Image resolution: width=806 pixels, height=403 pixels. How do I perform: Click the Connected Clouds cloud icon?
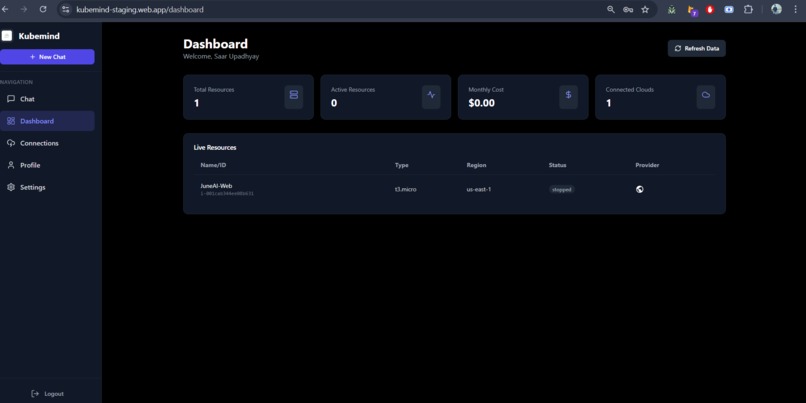click(x=706, y=95)
